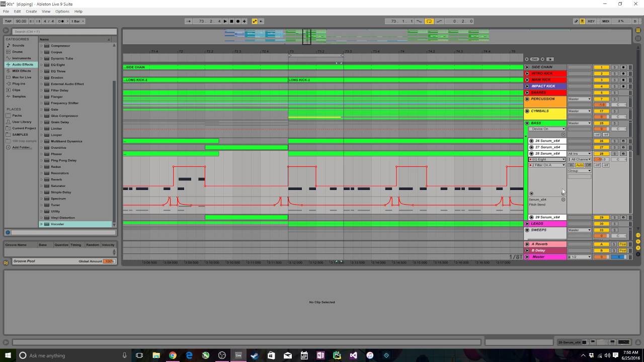Open the Create menu
The width and height of the screenshot is (644, 362).
pyautogui.click(x=31, y=11)
